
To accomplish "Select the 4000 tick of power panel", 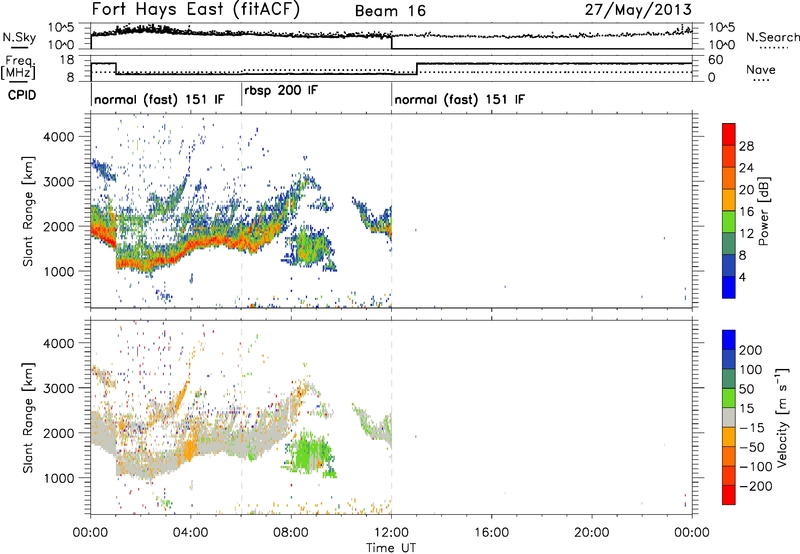I will [x=58, y=137].
